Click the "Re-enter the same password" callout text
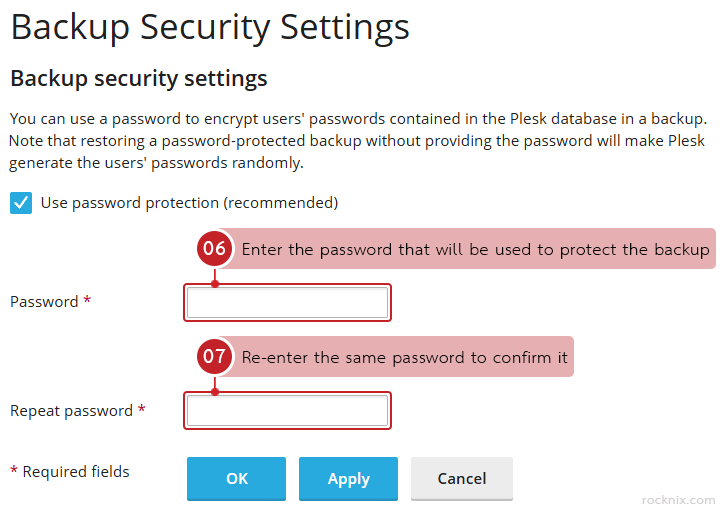This screenshot has width=720, height=508. (404, 357)
